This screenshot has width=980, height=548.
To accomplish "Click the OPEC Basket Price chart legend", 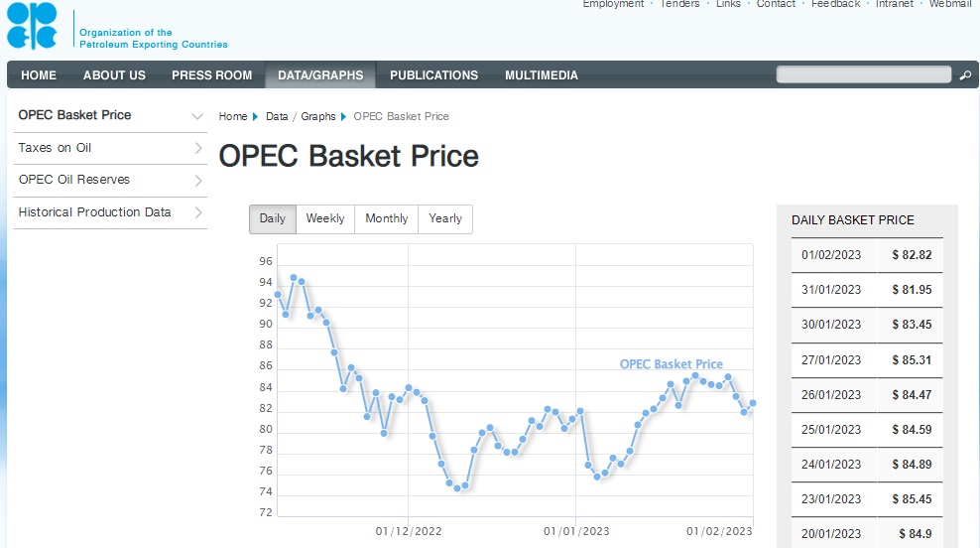I will (672, 364).
